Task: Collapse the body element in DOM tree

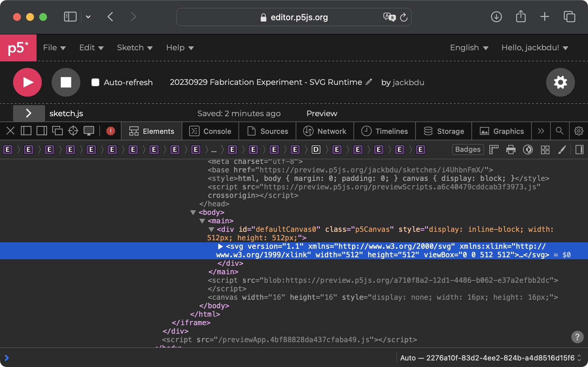Action: coord(193,213)
